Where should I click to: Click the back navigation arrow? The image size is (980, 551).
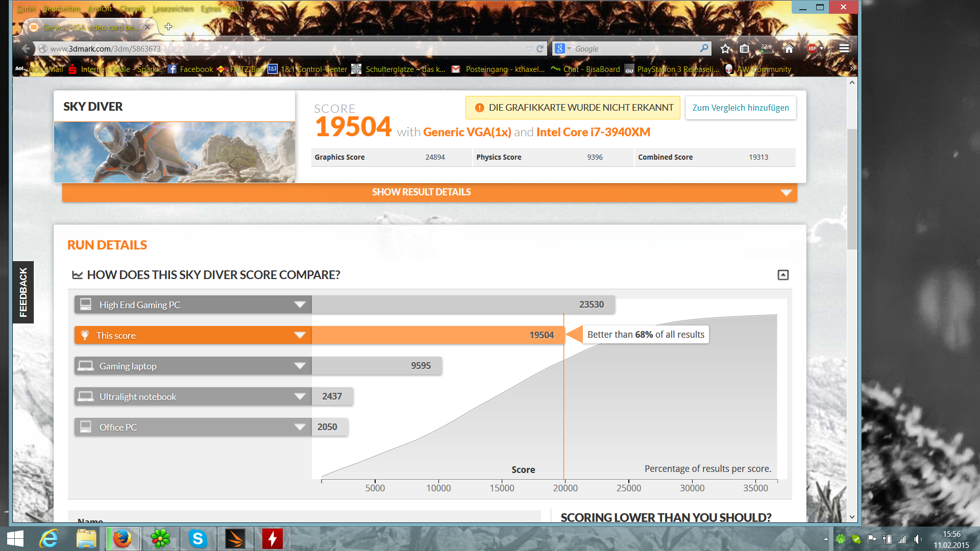[x=26, y=48]
